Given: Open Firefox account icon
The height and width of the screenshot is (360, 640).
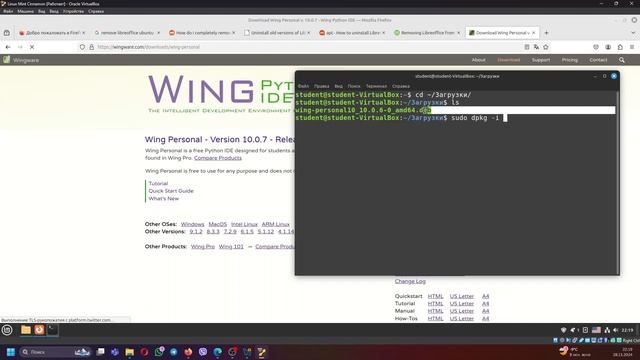Looking at the screenshot, I should [608, 47].
